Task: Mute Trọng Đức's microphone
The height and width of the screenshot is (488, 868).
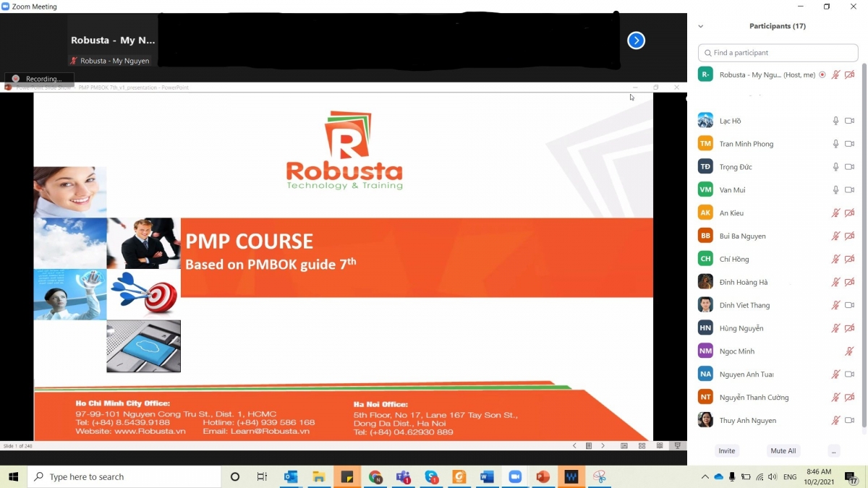Action: pyautogui.click(x=835, y=167)
